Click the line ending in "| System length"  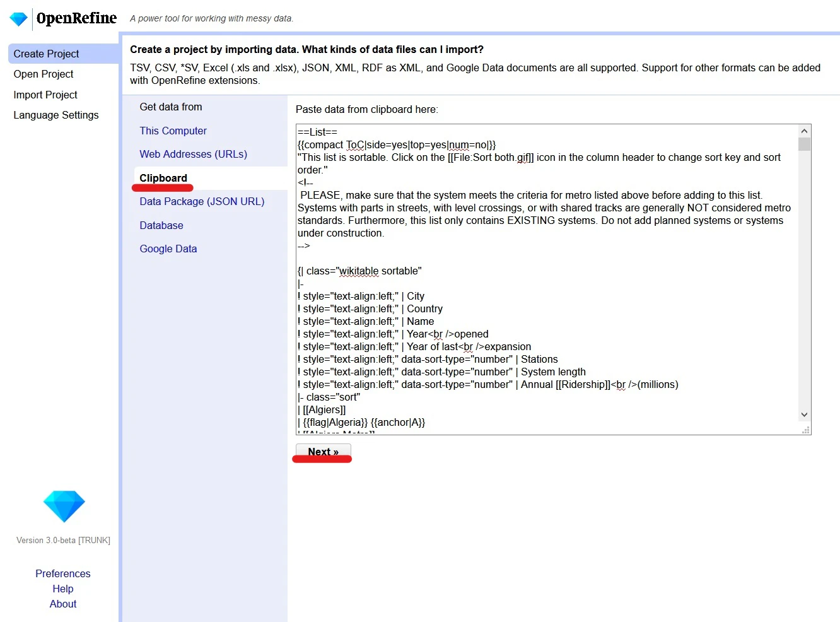click(x=441, y=372)
